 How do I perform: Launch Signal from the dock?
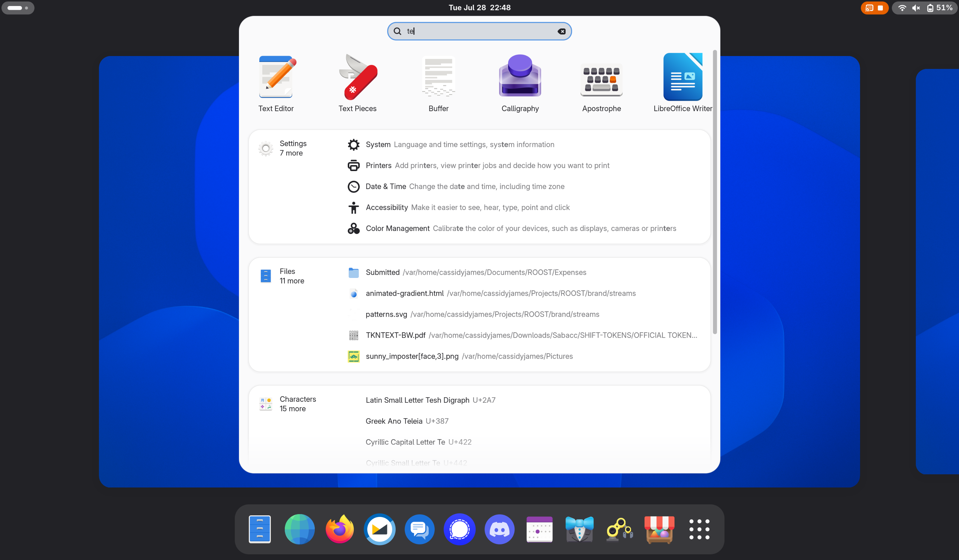pyautogui.click(x=459, y=529)
